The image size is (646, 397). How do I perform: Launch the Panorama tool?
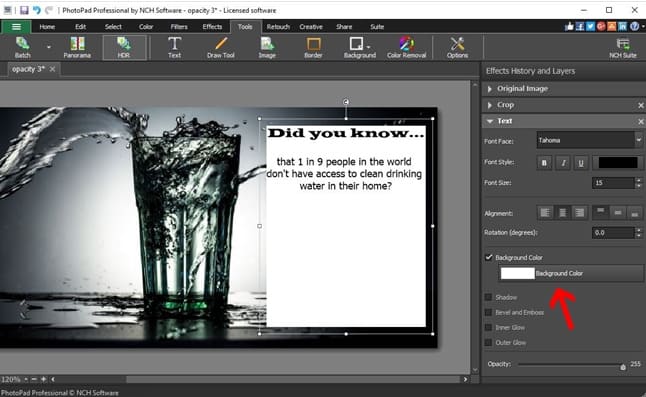pyautogui.click(x=77, y=47)
